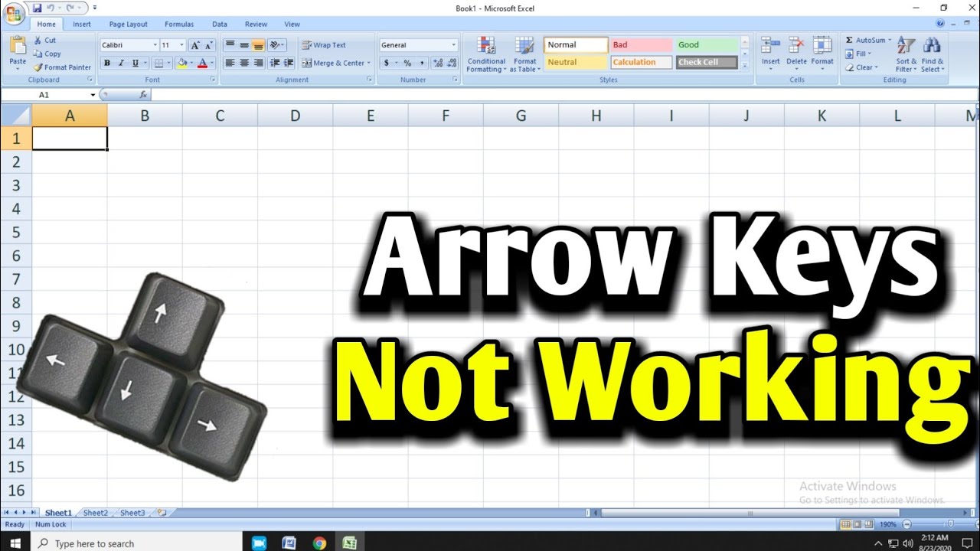Open the Windows Start menu
980x551 pixels.
(15, 543)
